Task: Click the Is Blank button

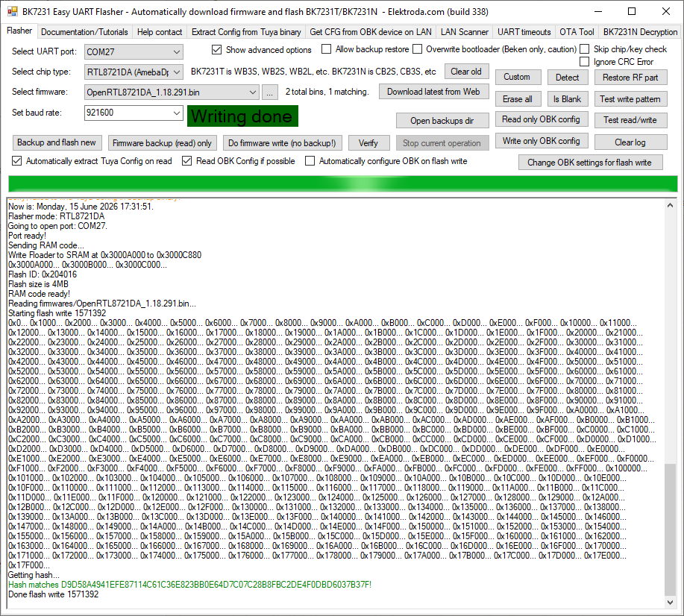Action: coord(568,99)
